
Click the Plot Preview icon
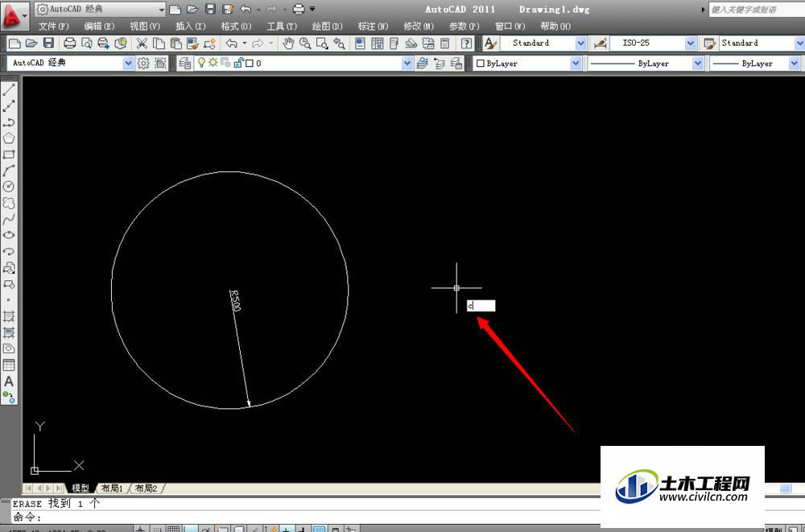(87, 43)
